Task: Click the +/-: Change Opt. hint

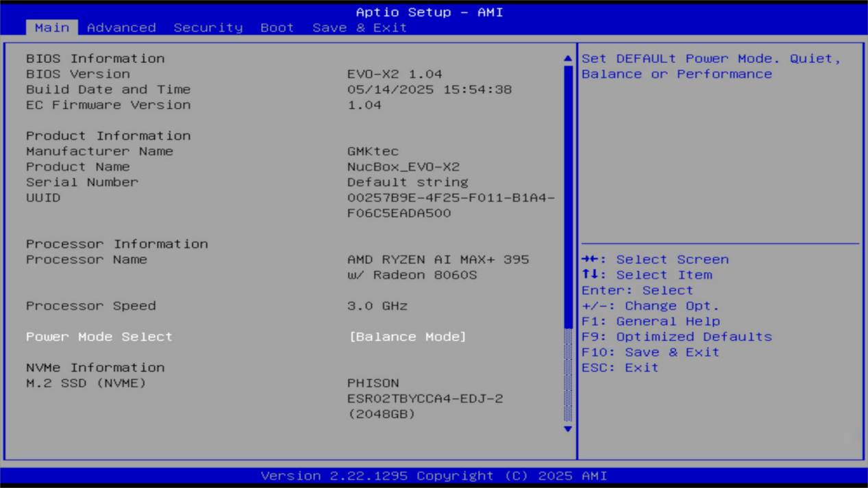Action: pyautogui.click(x=651, y=306)
